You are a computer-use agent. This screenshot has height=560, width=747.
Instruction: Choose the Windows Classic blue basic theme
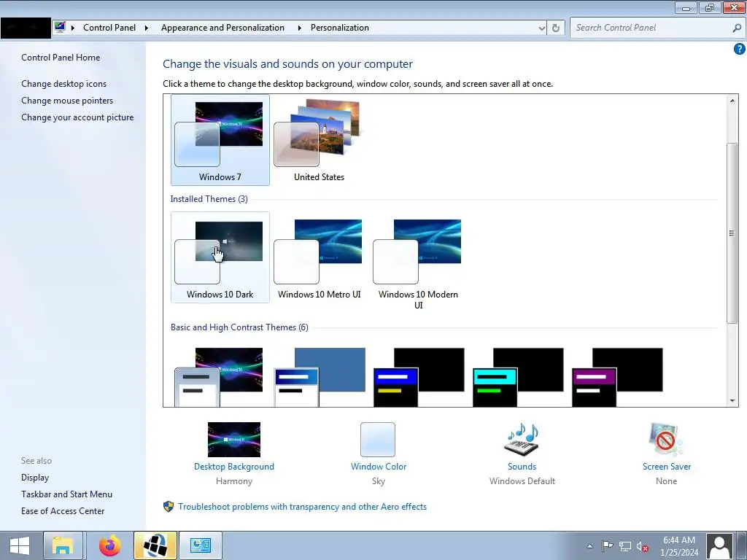point(320,377)
